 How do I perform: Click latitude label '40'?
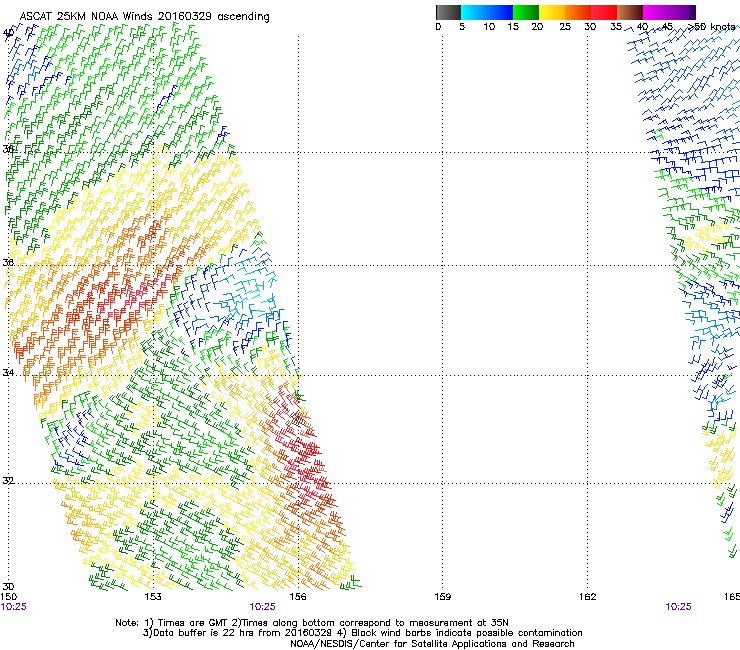[x=8, y=33]
